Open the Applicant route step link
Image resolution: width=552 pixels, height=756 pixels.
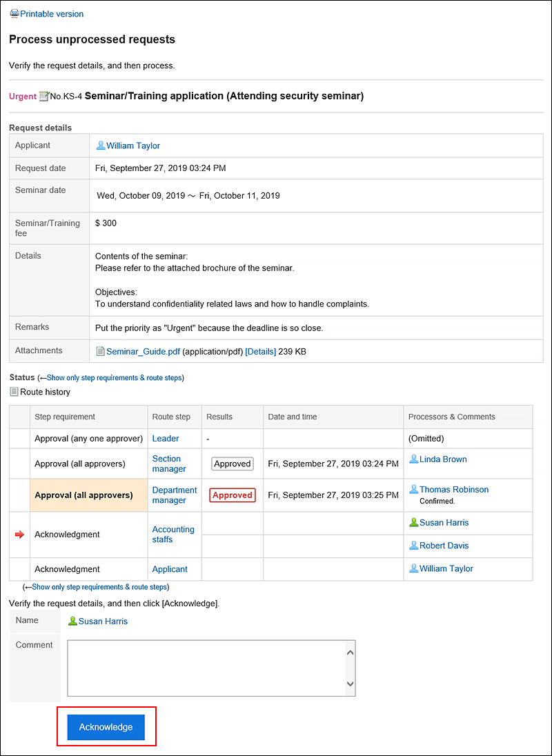pyautogui.click(x=170, y=569)
